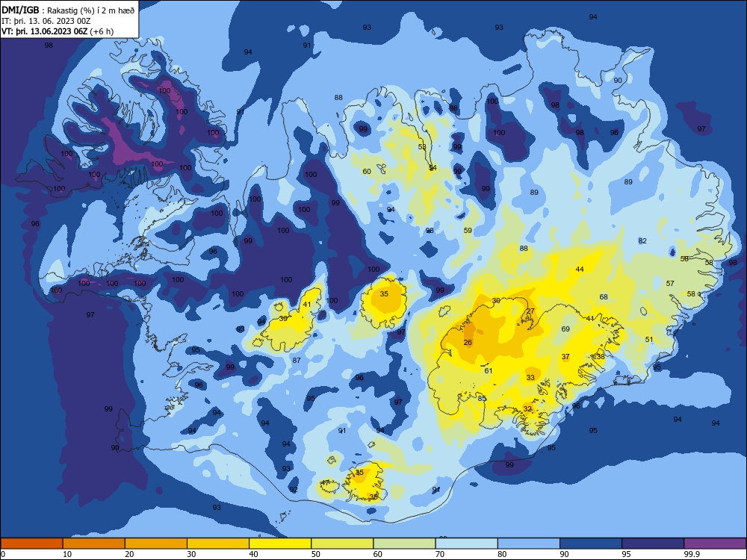Click the map value '36' in the south
Screen dimensions: 747x560
tap(373, 497)
